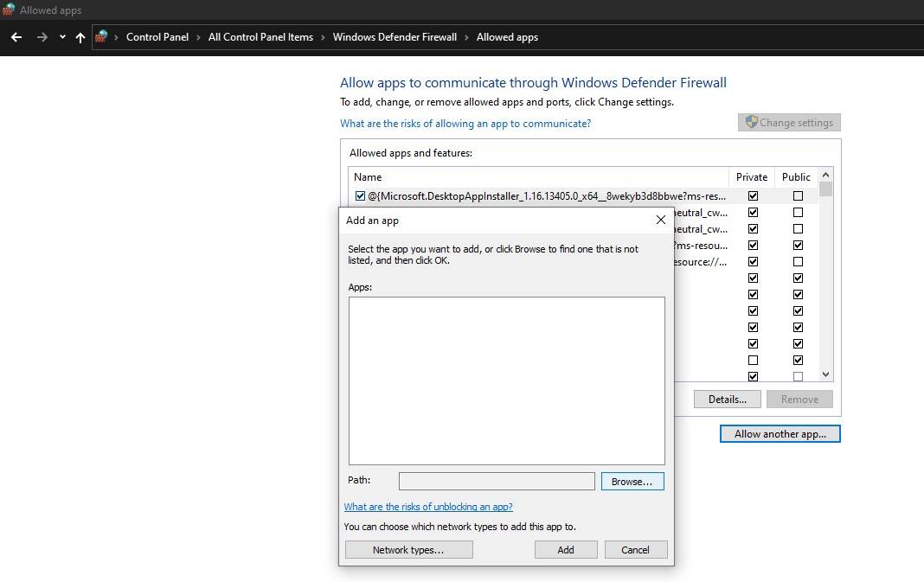Image resolution: width=924 pixels, height=582 pixels.
Task: Click the Name column header
Action: click(x=538, y=176)
